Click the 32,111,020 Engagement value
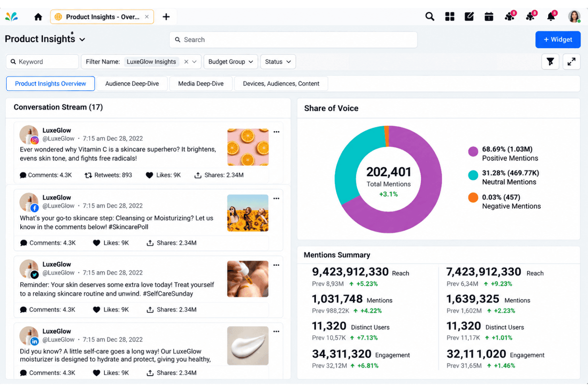Screen dimensions: 588x392 (x=476, y=354)
